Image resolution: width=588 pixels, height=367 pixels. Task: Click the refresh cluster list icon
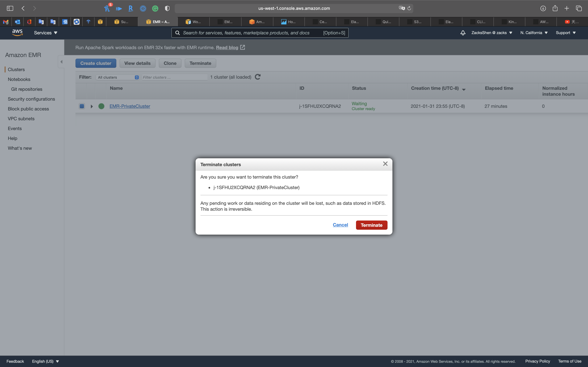(258, 77)
